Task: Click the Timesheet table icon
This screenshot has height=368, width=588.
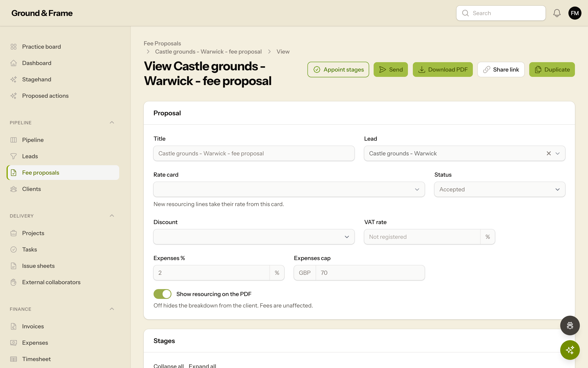Action: [14, 359]
